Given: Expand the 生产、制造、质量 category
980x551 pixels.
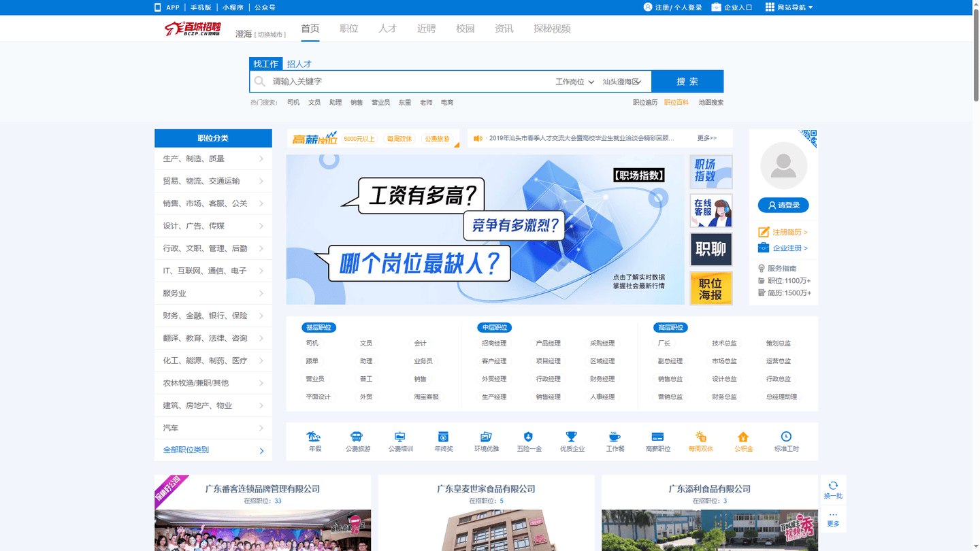Looking at the screenshot, I should [x=213, y=158].
